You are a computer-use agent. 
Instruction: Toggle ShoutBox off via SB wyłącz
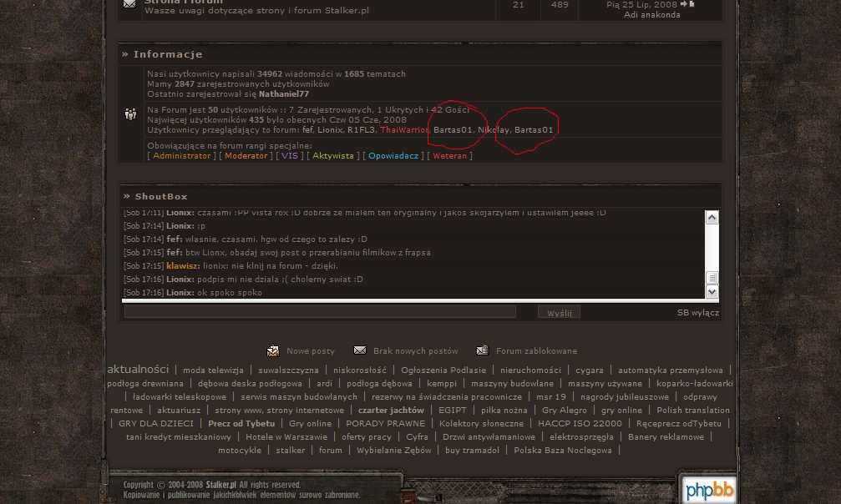click(697, 313)
